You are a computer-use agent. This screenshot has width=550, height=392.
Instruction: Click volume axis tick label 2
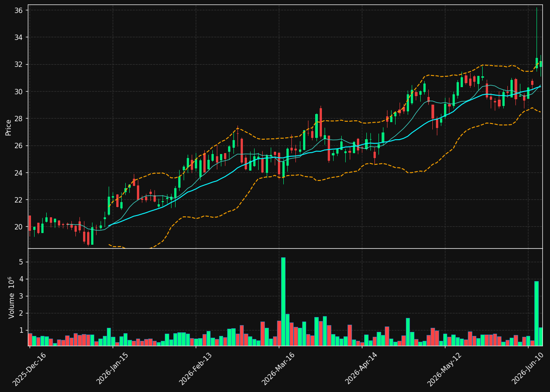(21, 313)
